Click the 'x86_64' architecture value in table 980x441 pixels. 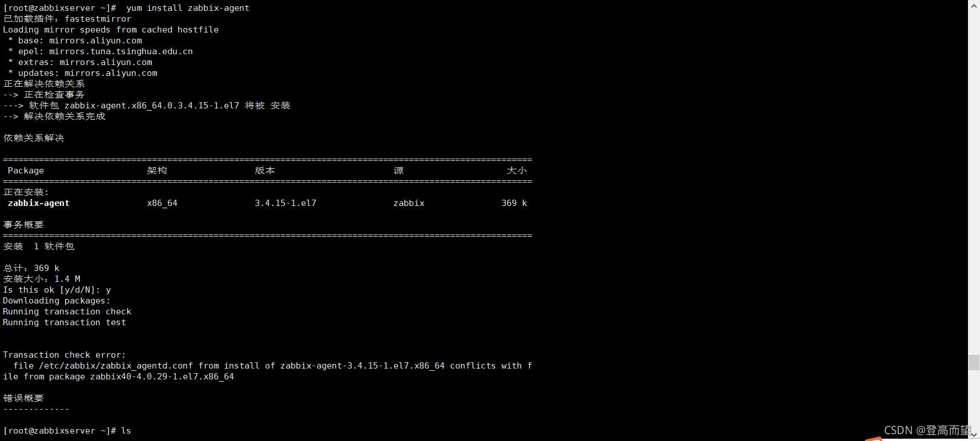click(x=162, y=203)
